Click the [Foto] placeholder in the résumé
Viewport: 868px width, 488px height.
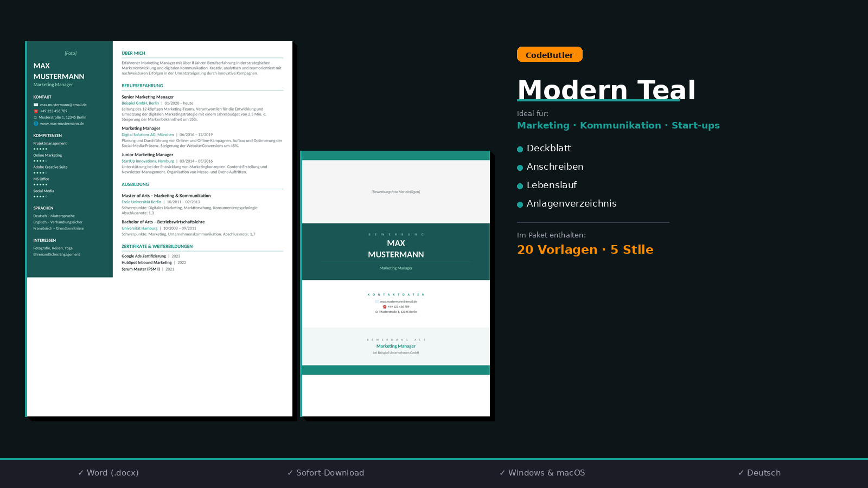pyautogui.click(x=71, y=53)
